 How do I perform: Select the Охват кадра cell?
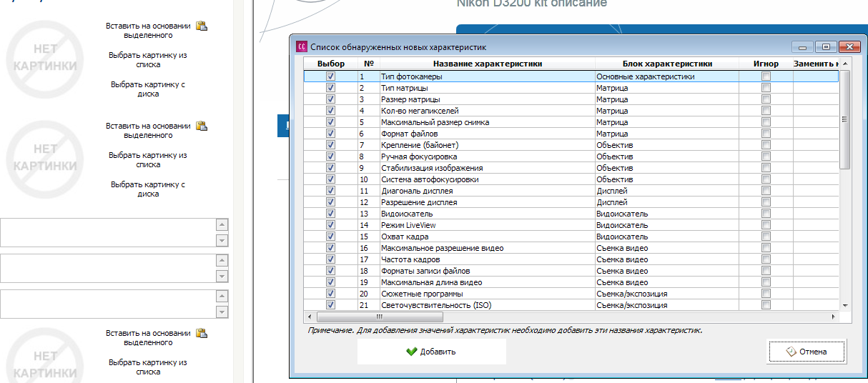tap(487, 237)
